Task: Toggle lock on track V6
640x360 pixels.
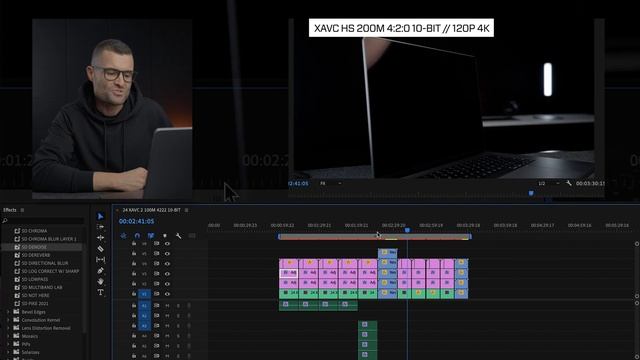Action: [134, 243]
